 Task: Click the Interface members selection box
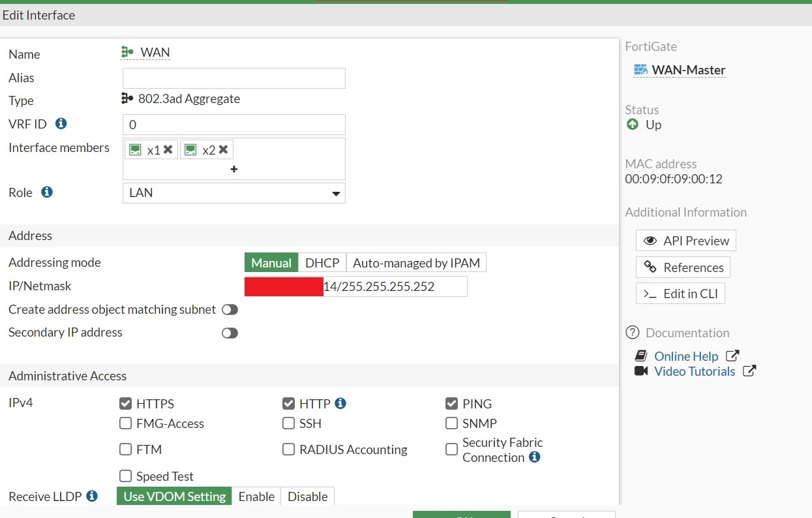pyautogui.click(x=234, y=159)
